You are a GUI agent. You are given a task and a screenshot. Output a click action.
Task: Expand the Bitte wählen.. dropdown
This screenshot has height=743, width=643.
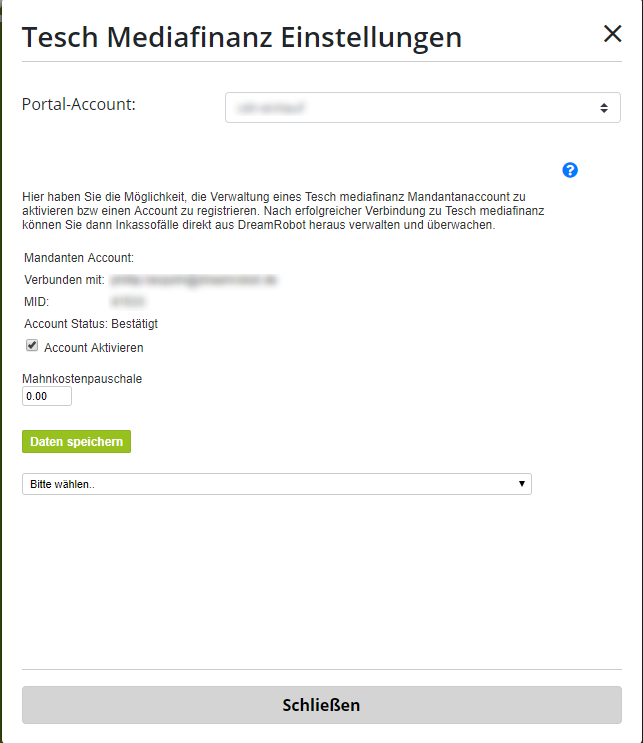pos(277,484)
